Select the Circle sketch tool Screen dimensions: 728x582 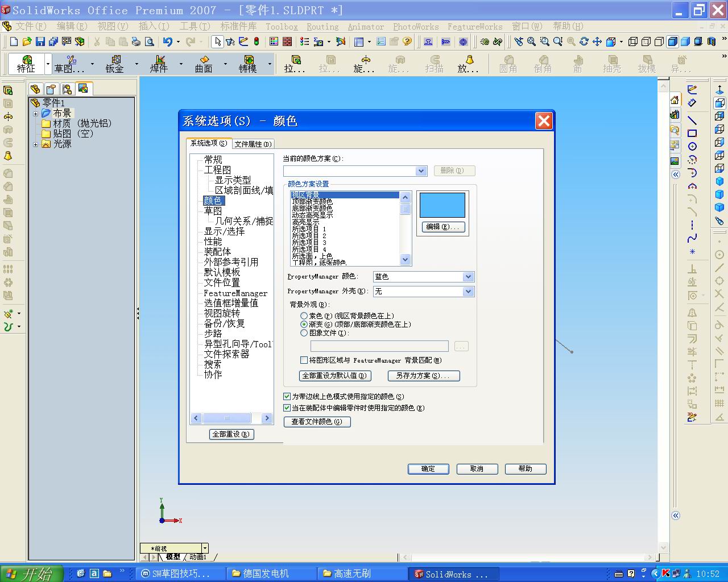point(692,147)
